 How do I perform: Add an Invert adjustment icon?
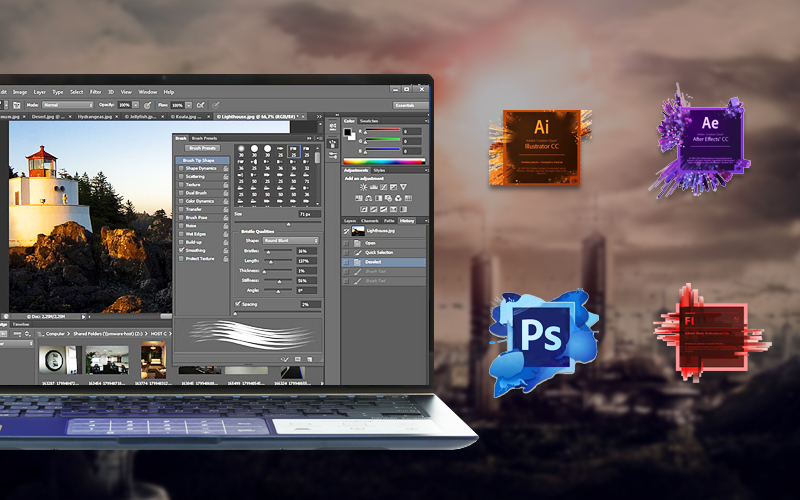tap(364, 209)
